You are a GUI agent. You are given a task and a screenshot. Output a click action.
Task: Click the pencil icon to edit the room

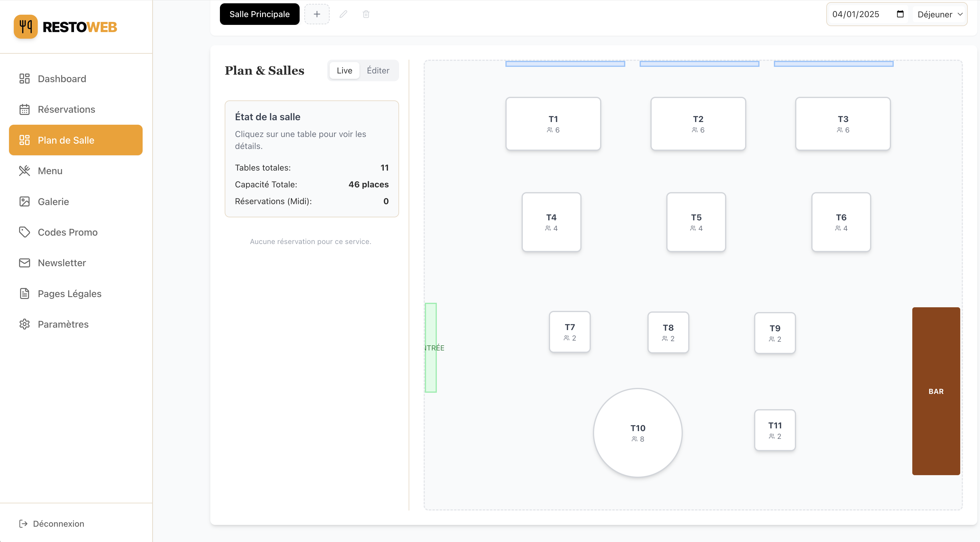[x=343, y=14]
